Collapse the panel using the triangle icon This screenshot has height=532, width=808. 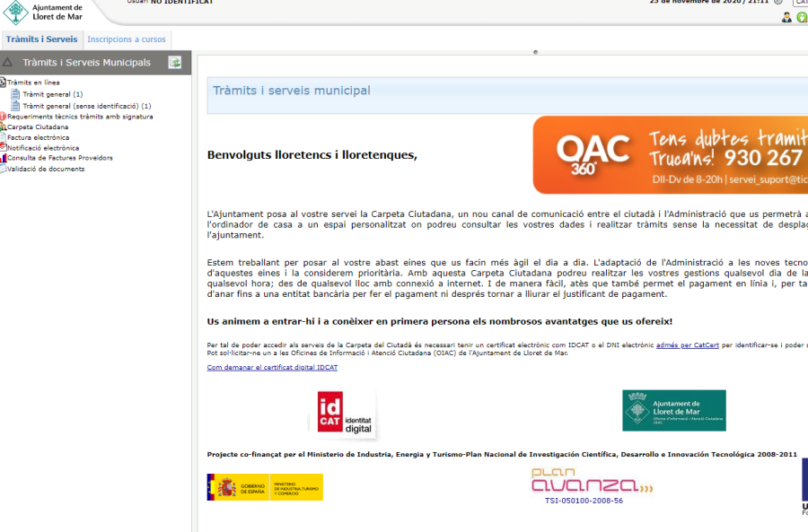8,62
